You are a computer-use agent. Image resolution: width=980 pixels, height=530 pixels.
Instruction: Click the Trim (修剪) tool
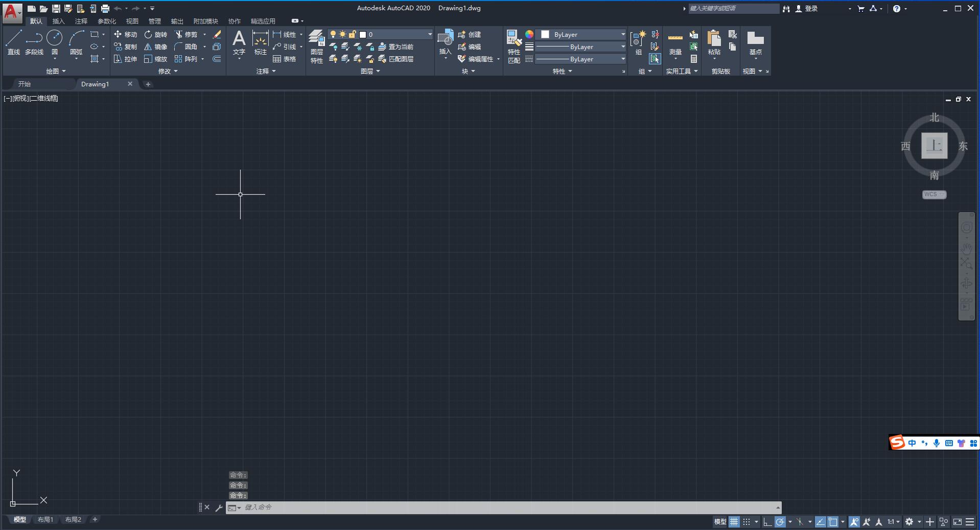pos(186,34)
